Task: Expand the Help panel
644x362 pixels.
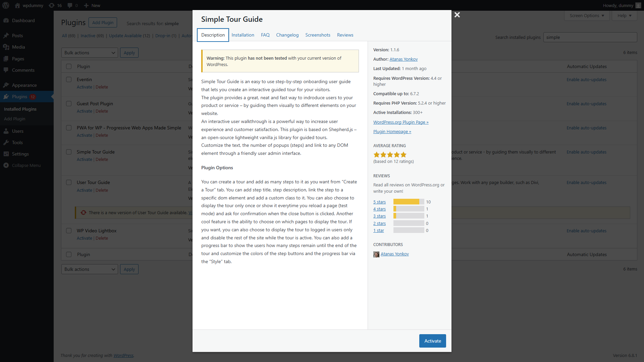Action: point(624,15)
